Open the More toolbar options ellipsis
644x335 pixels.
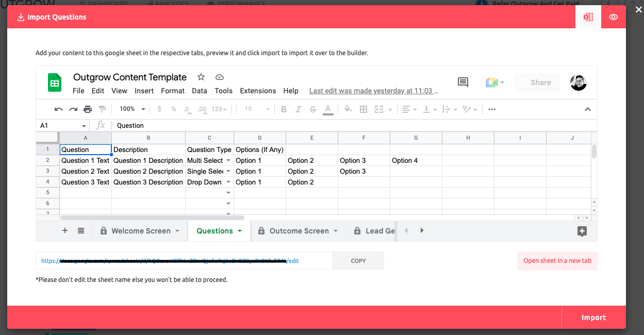(x=492, y=109)
